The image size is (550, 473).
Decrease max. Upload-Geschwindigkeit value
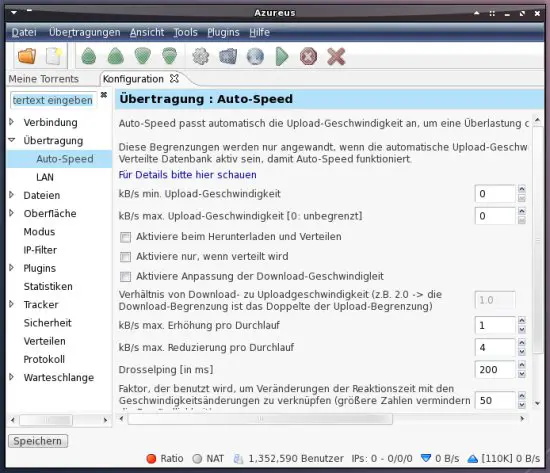(x=522, y=220)
